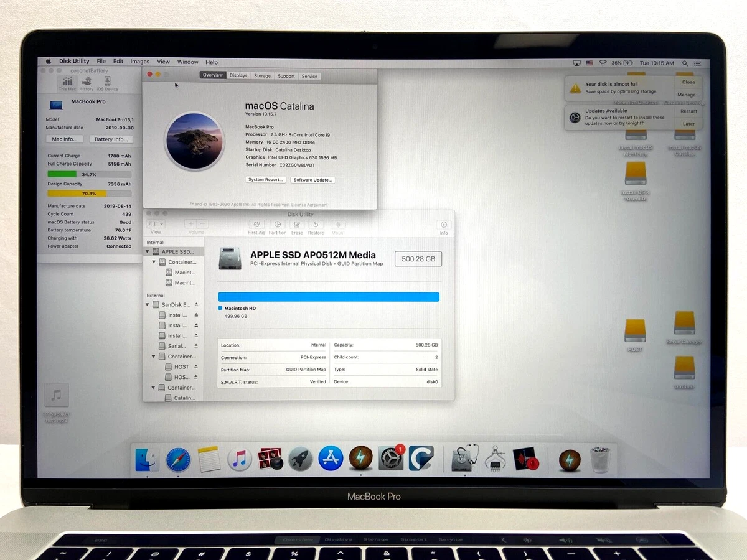
Task: Open Notes from the Dock
Action: click(209, 460)
